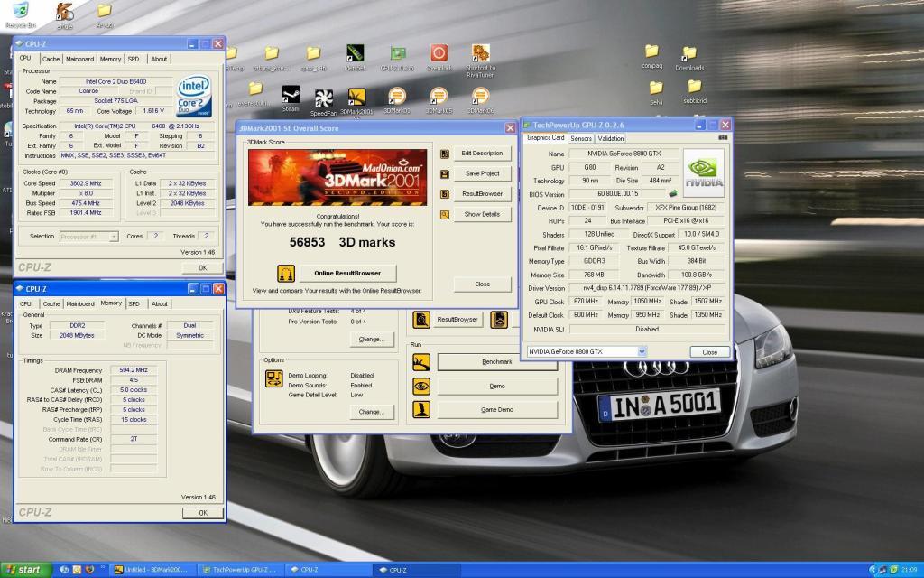Click the processor name Intel Core 2 Duo E6400
Screen dimensions: 924x578
pos(116,82)
